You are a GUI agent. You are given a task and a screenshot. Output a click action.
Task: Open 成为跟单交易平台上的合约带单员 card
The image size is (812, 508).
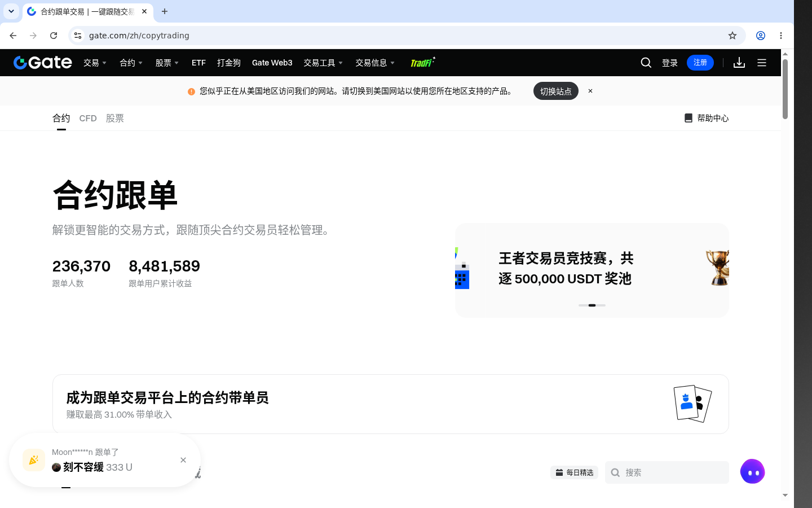tap(391, 404)
